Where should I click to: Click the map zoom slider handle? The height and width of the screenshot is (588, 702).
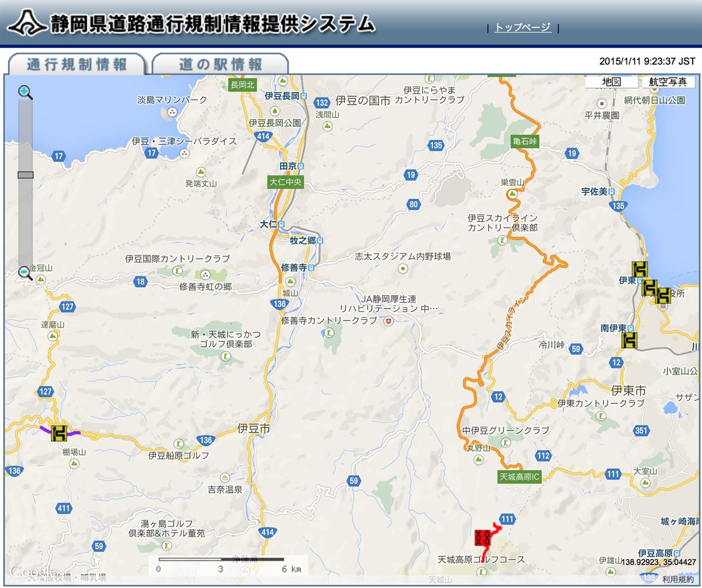(25, 175)
